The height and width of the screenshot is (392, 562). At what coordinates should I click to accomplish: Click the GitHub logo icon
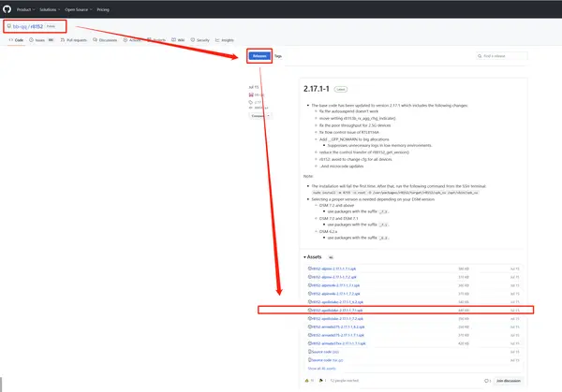(7, 9)
